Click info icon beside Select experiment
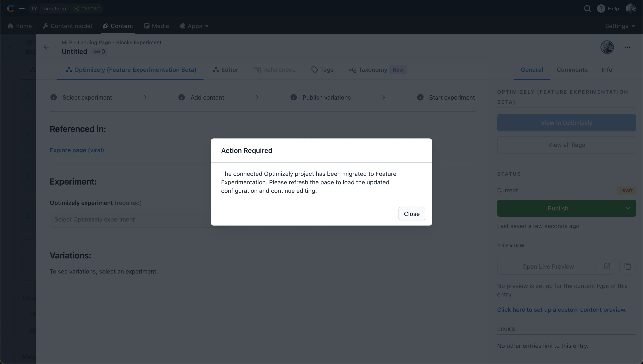The height and width of the screenshot is (364, 643). point(53,97)
